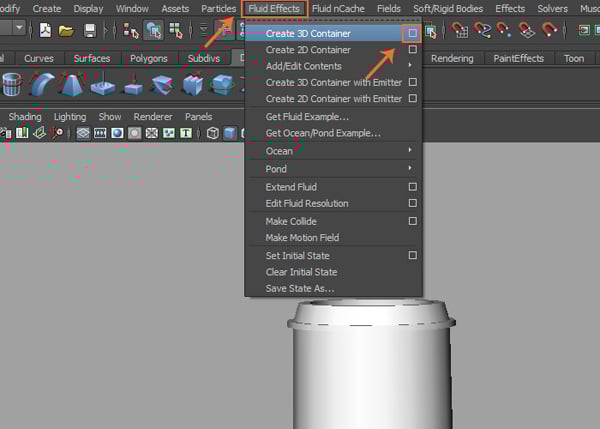
Task: Switch to the Curves shelf tab
Action: (39, 58)
